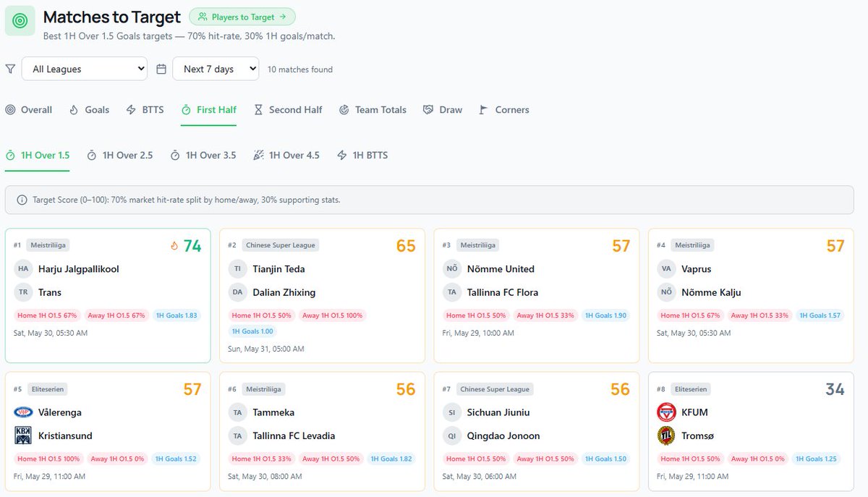Click the info icon in Target Score banner

[x=22, y=200]
